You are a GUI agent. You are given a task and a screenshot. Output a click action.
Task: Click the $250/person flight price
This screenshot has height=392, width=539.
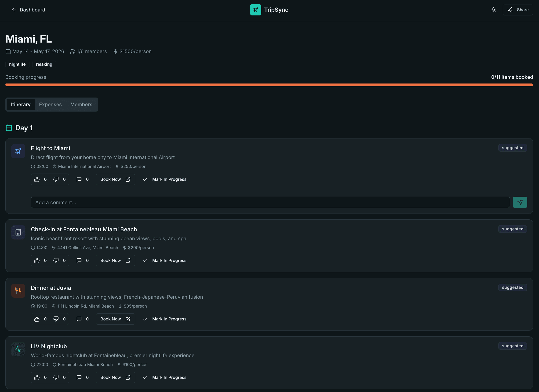click(x=133, y=167)
